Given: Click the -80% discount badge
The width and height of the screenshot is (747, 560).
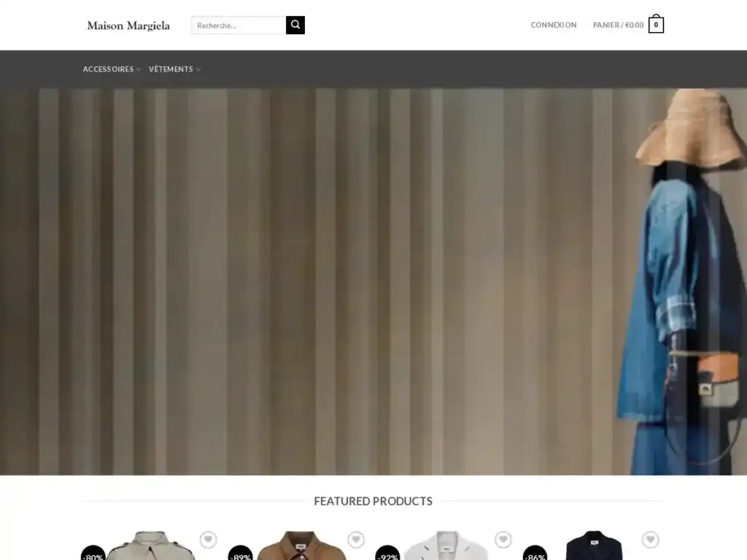Looking at the screenshot, I should click(x=93, y=554).
